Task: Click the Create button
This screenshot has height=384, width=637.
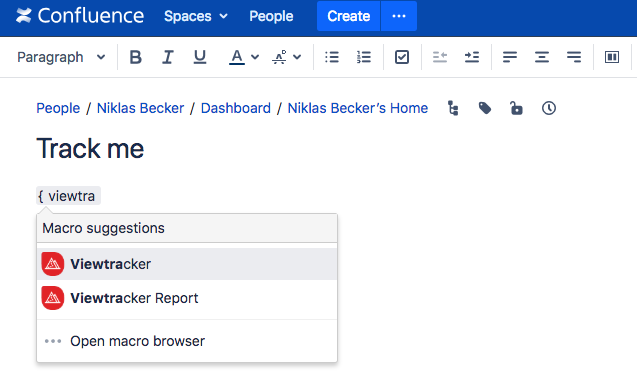Action: [x=349, y=16]
